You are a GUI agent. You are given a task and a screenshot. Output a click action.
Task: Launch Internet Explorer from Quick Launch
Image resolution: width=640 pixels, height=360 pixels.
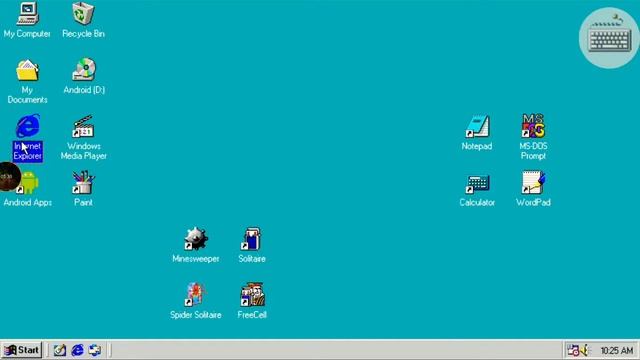click(x=78, y=350)
